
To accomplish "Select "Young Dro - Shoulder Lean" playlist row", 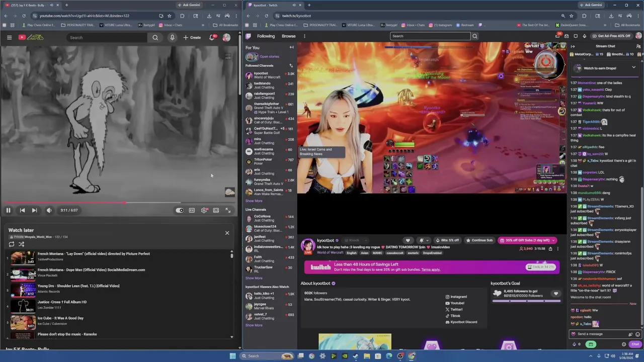I will [118, 290].
